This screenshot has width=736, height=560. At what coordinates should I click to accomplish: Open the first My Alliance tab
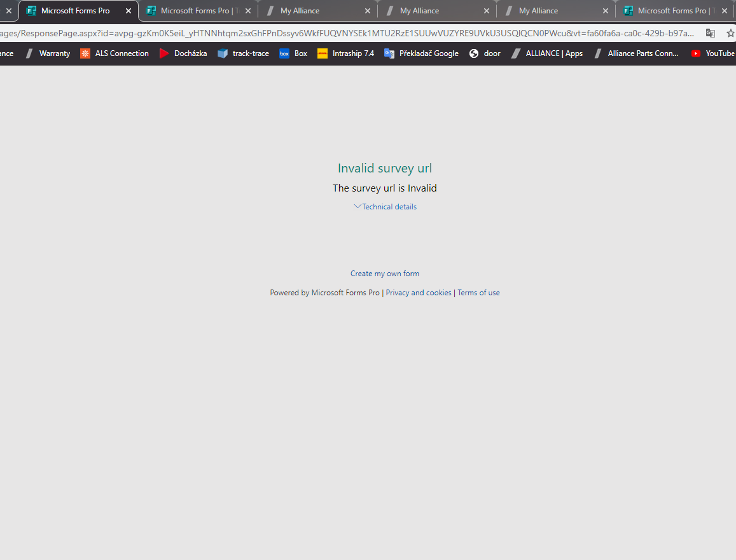tap(317, 11)
